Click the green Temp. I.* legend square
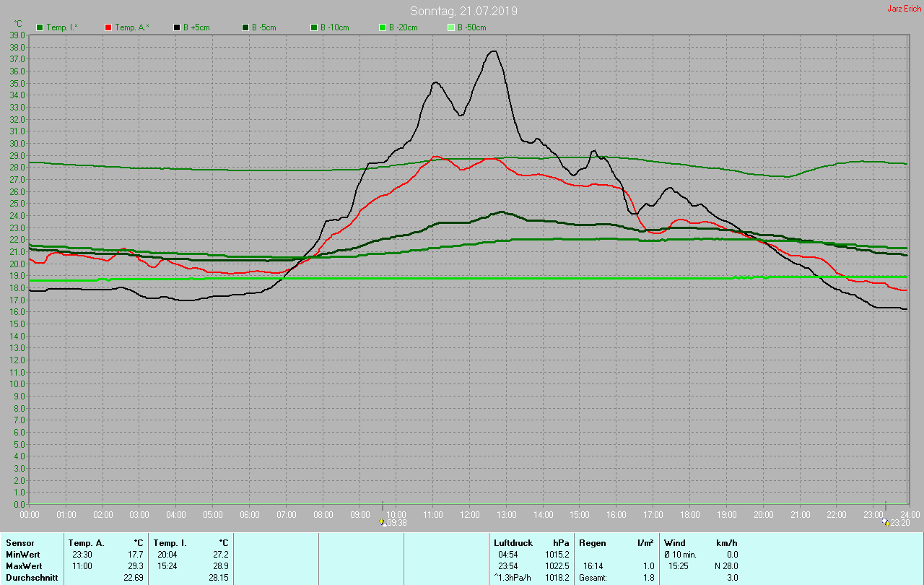 point(40,27)
